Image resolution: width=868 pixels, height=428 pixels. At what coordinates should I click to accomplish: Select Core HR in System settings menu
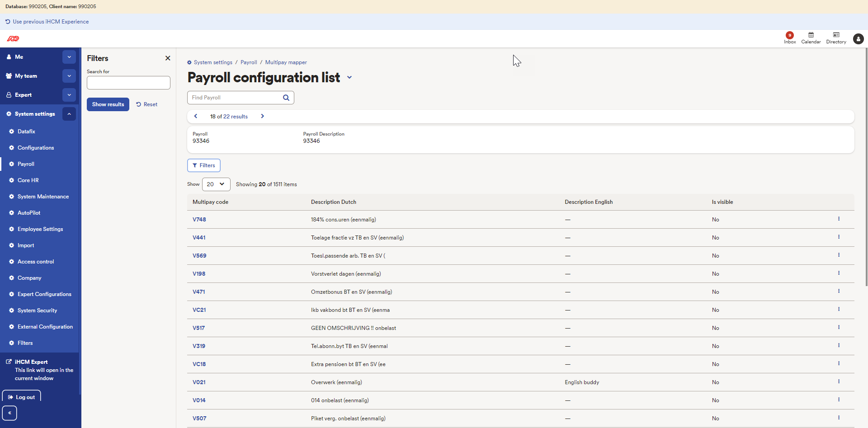(x=29, y=180)
